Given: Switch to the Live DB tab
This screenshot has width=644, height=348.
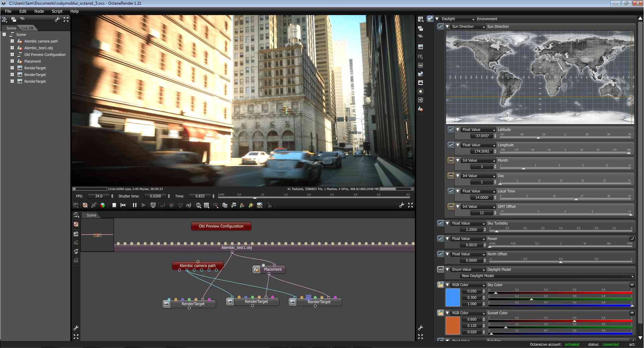Looking at the screenshot, I should tap(27, 28).
